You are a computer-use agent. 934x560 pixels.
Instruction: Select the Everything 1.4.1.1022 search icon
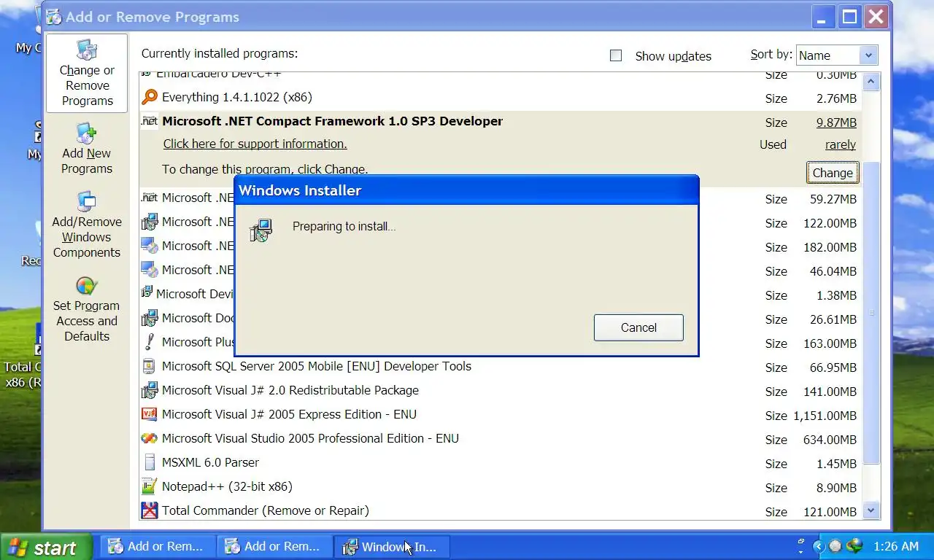[x=149, y=97]
